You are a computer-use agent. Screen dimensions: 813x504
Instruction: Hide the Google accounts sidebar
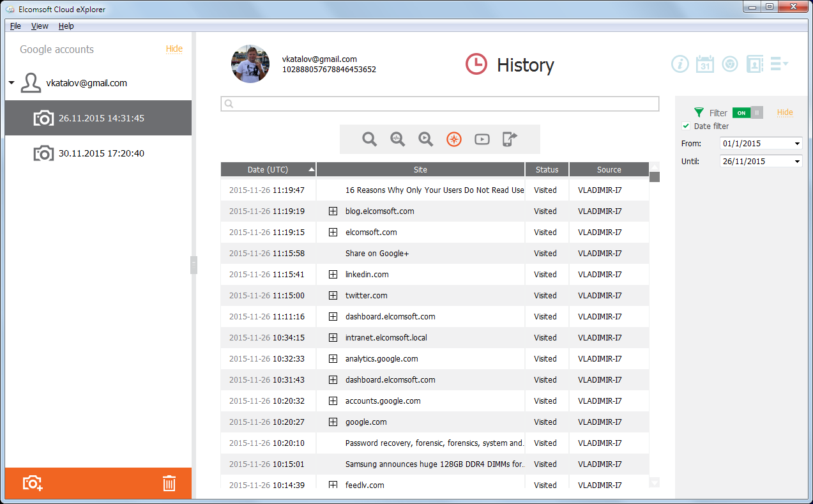coord(174,49)
